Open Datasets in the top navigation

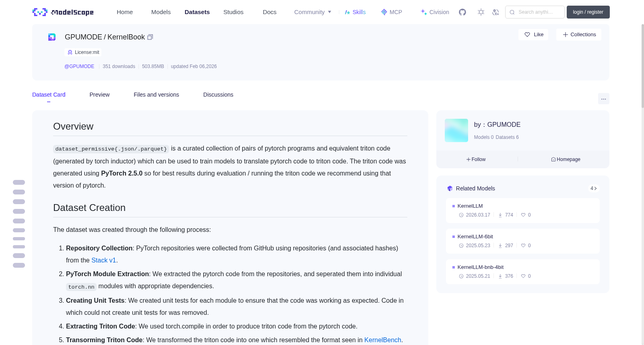coord(197,12)
